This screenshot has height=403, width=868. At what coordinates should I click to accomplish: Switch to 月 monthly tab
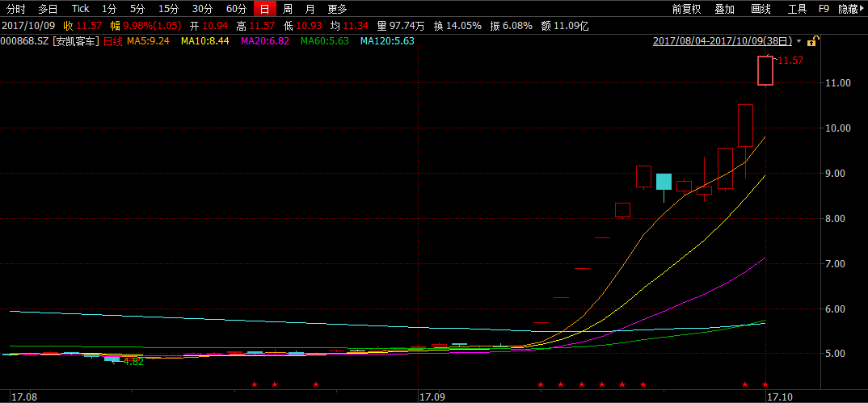310,9
